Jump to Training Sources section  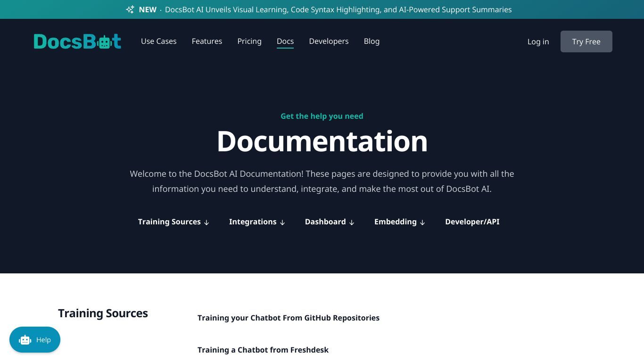coord(173,222)
